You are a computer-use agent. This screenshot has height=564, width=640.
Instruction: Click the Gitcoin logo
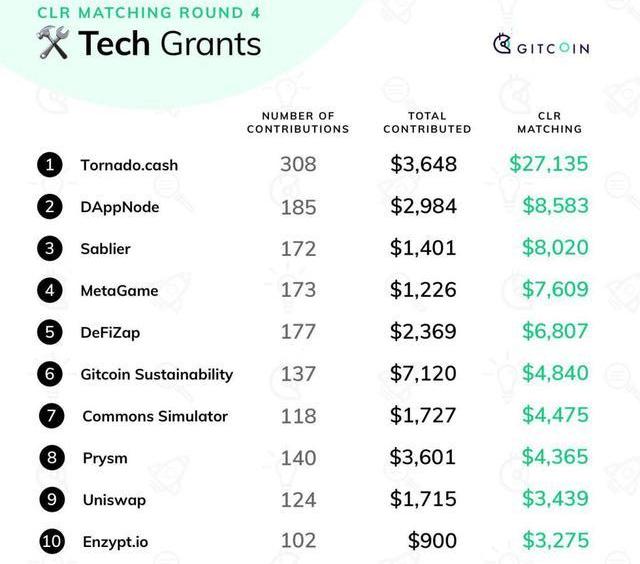coord(541,46)
